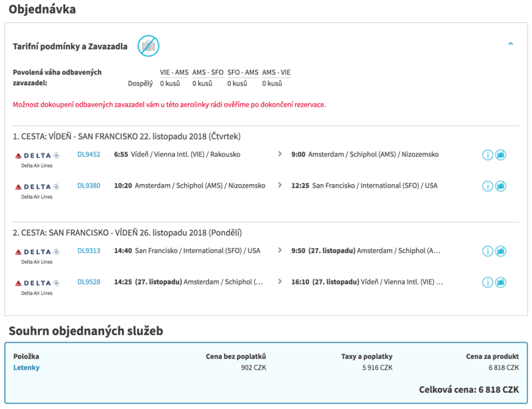Image resolution: width=532 pixels, height=409 pixels.
Task: Click baggage icon for flight DL9380
Action: coord(501,186)
